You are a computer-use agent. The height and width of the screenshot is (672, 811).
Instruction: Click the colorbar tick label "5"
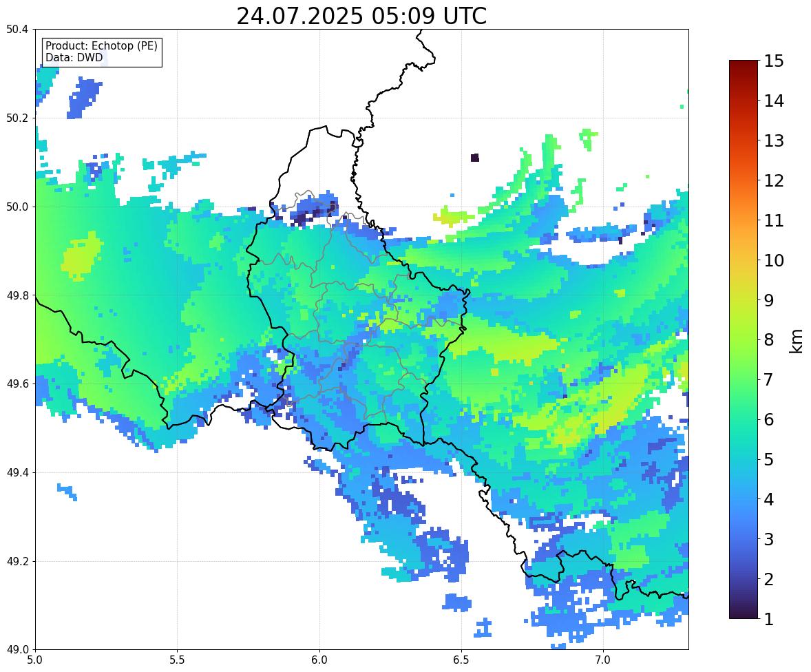(x=769, y=459)
